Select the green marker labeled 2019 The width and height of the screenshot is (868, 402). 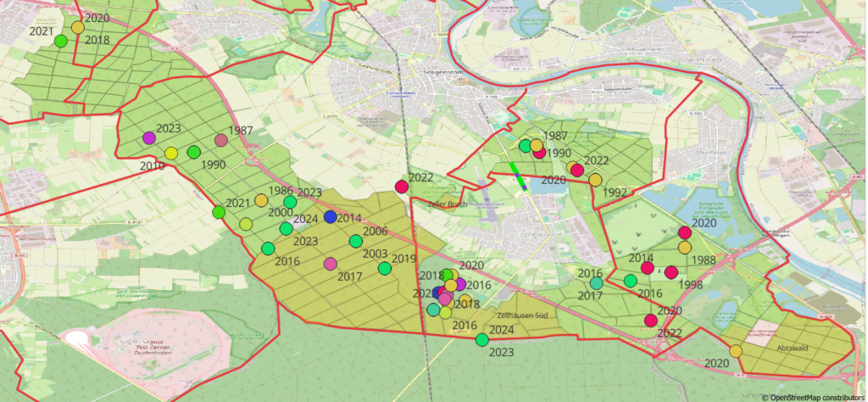pyautogui.click(x=385, y=269)
